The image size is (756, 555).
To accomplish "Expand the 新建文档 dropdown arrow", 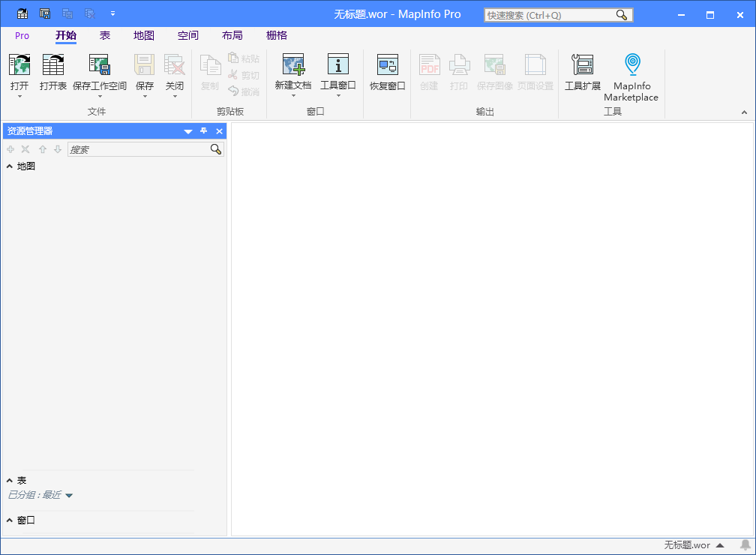I will click(x=293, y=95).
